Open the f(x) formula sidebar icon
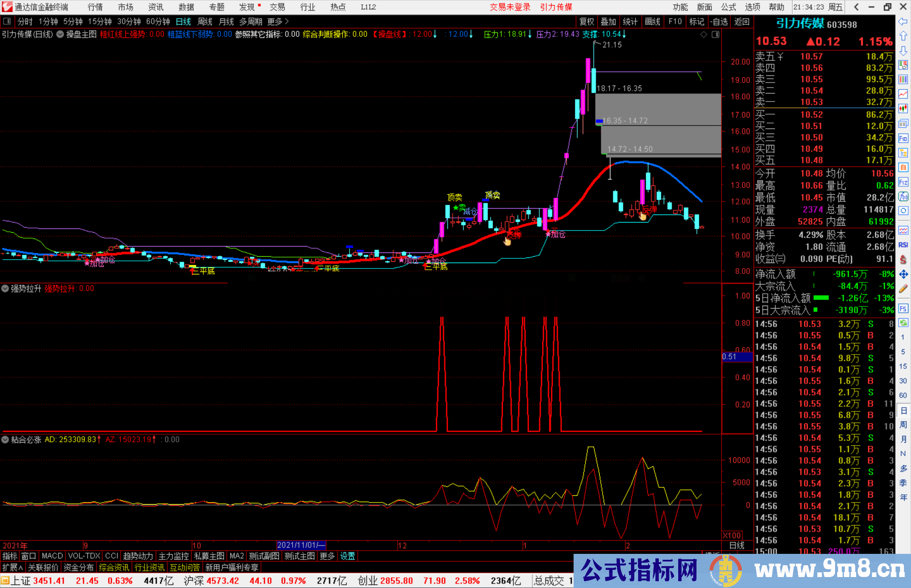911x588 pixels. point(903,196)
